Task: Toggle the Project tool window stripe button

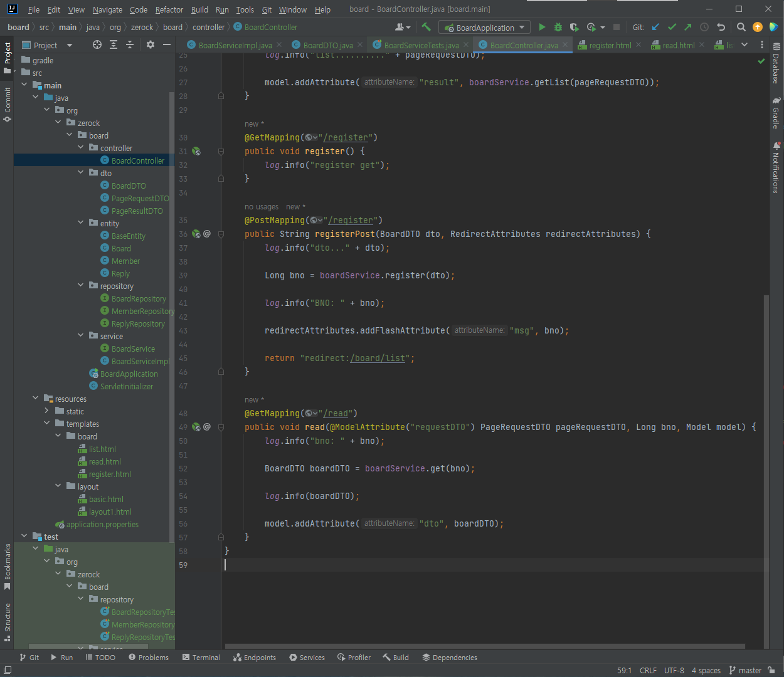Action: click(x=8, y=58)
